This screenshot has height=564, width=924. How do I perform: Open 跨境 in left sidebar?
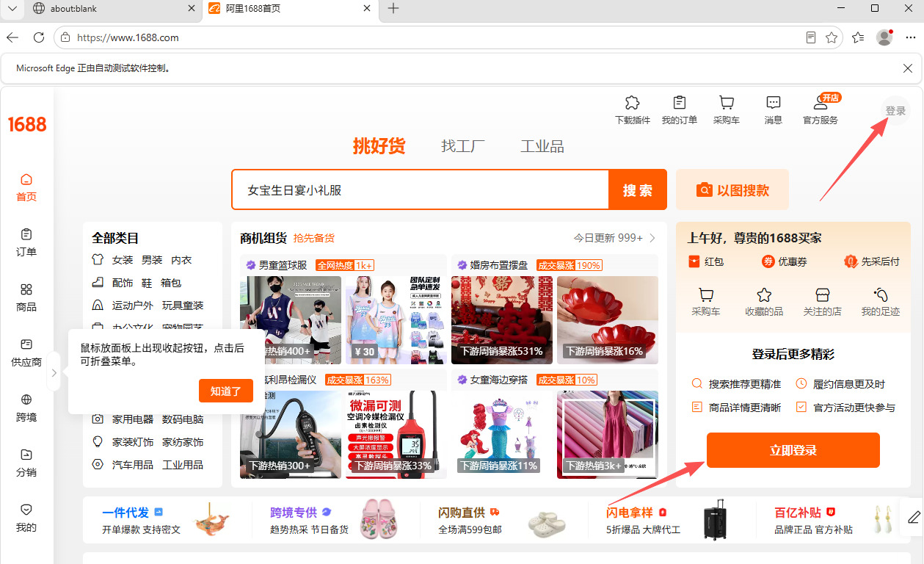[x=26, y=408]
